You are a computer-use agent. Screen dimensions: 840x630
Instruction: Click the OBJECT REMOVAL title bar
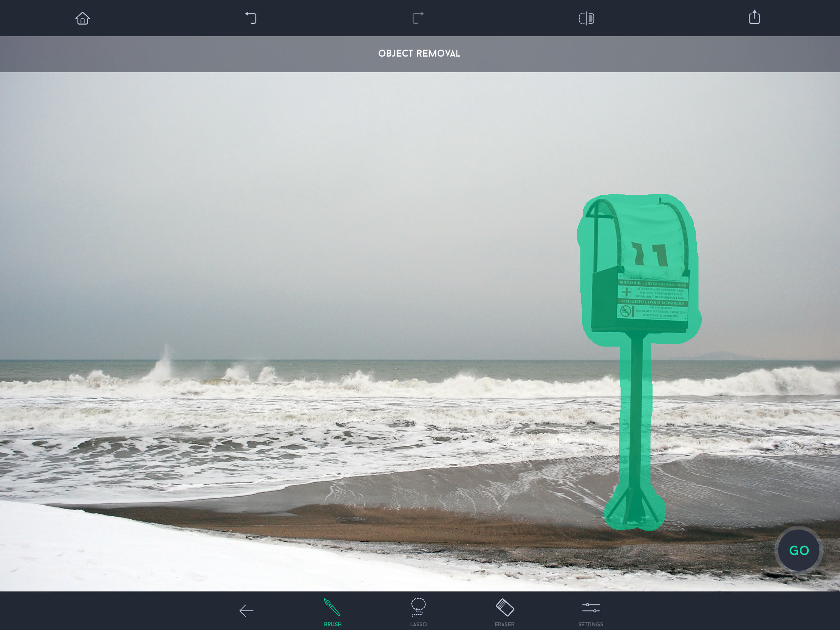pos(419,54)
